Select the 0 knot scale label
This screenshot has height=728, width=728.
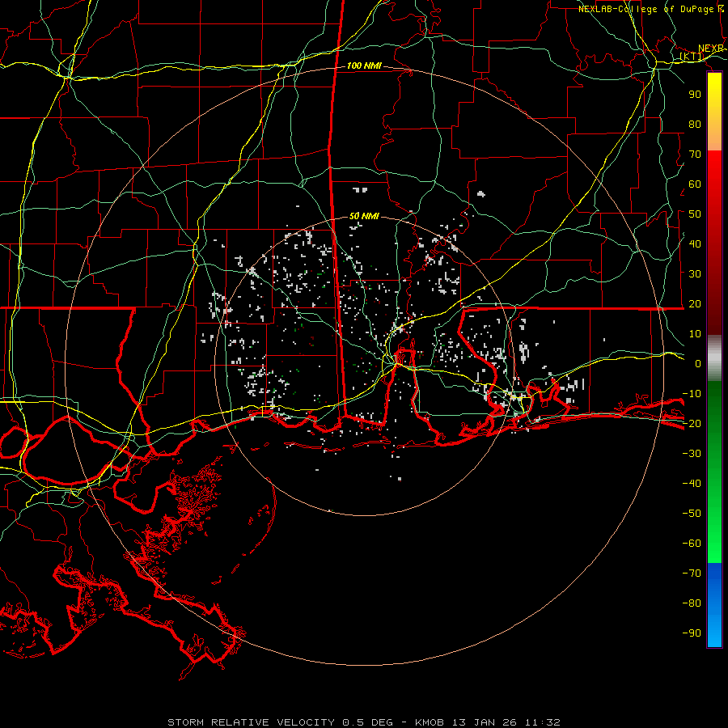pyautogui.click(x=698, y=364)
